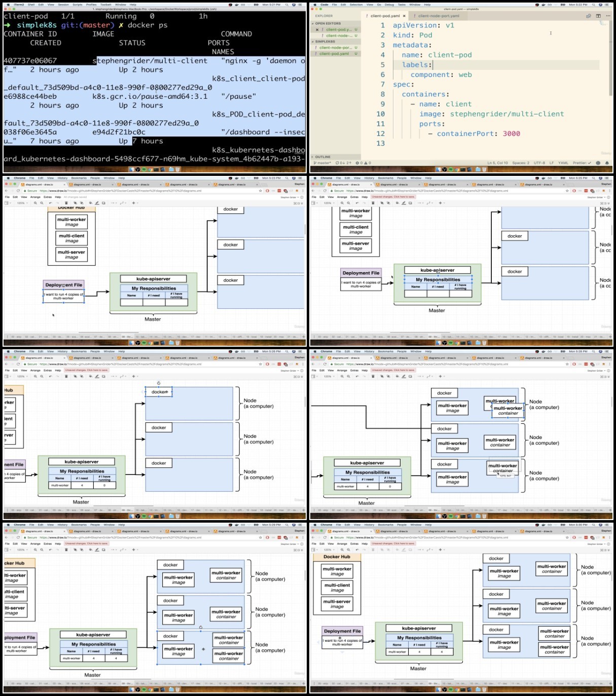This screenshot has width=616, height=696.
Task: Click the notifications bell in VS Code status bar
Action: 607,163
